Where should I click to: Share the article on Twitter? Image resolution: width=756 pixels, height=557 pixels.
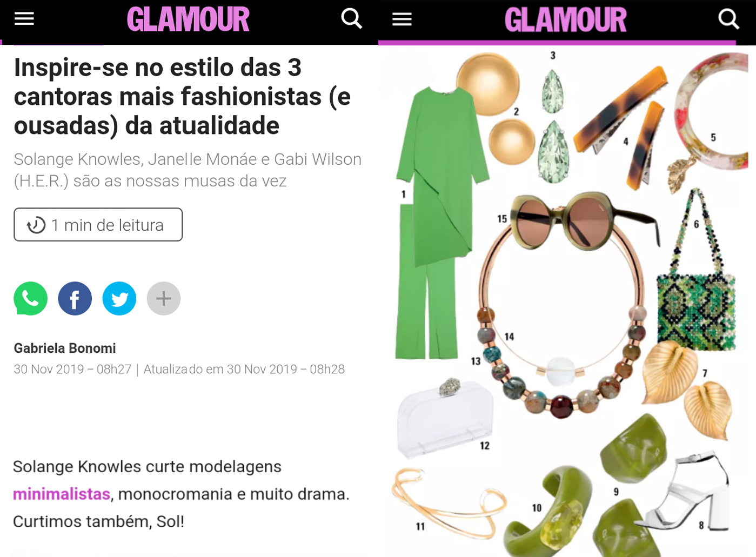[x=119, y=298]
